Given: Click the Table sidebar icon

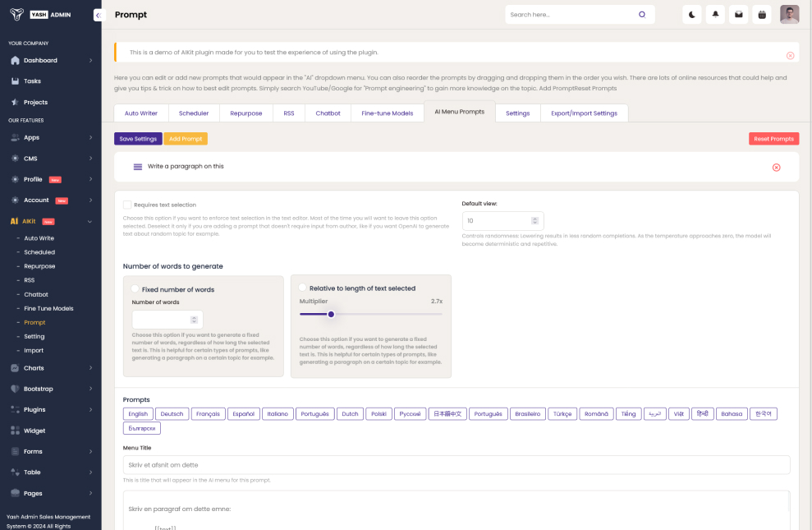Looking at the screenshot, I should 15,472.
